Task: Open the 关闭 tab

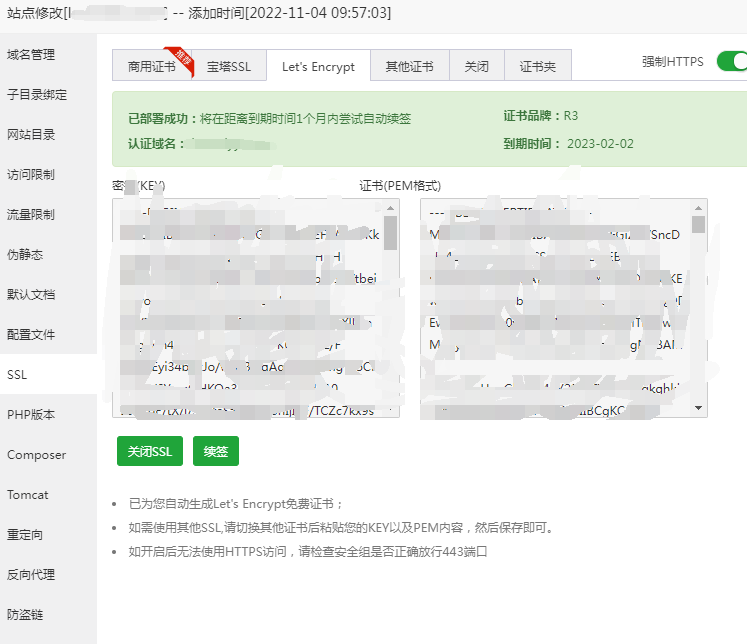Action: click(477, 66)
